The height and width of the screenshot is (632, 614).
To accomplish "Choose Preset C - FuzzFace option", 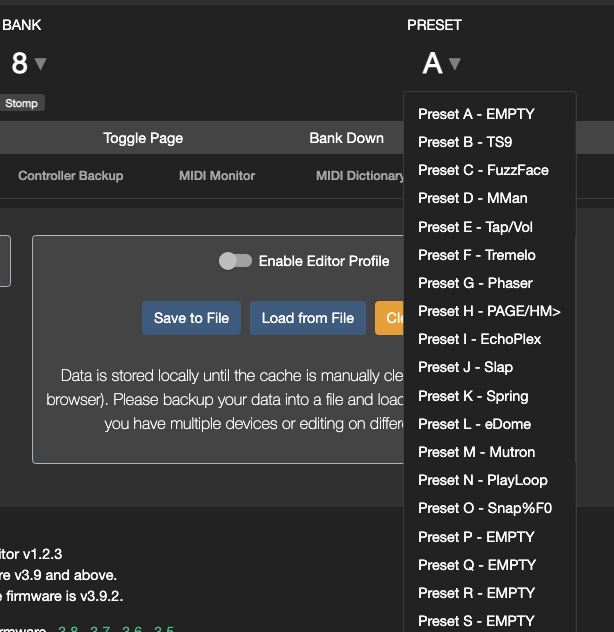I will (x=483, y=170).
